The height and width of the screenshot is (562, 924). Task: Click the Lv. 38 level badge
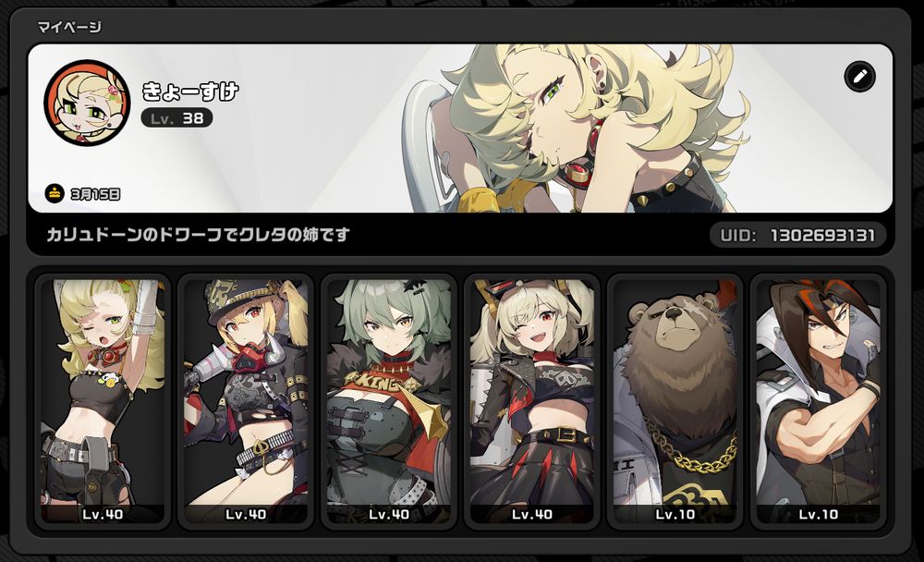tap(176, 118)
